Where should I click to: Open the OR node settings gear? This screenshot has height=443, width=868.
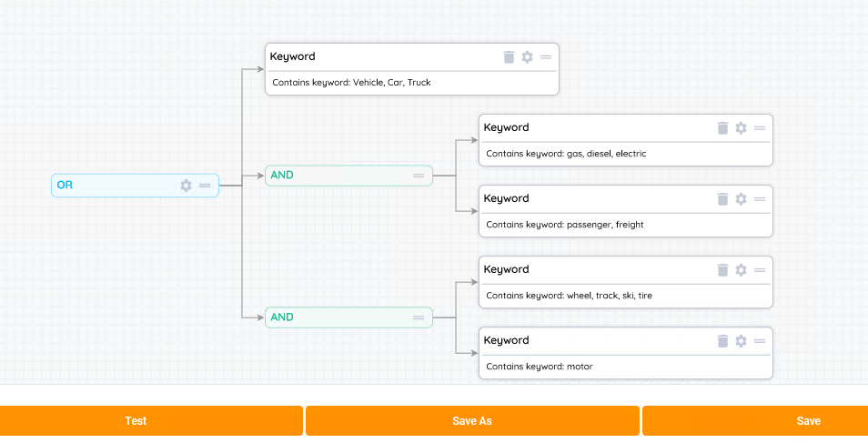(186, 186)
